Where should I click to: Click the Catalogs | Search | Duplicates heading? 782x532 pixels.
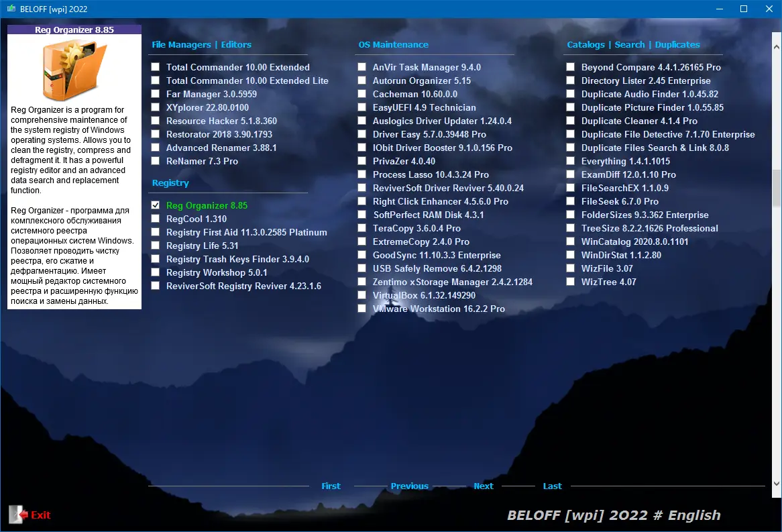pyautogui.click(x=633, y=44)
